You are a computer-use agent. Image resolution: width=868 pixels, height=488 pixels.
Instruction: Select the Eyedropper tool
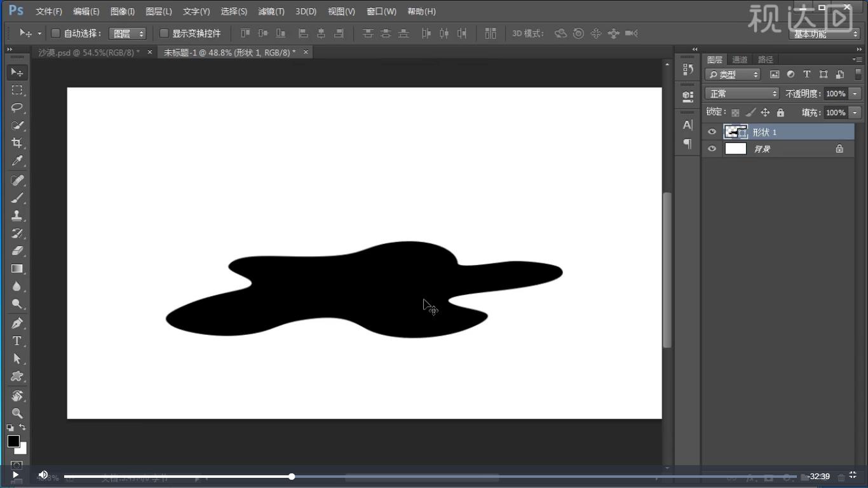click(17, 161)
